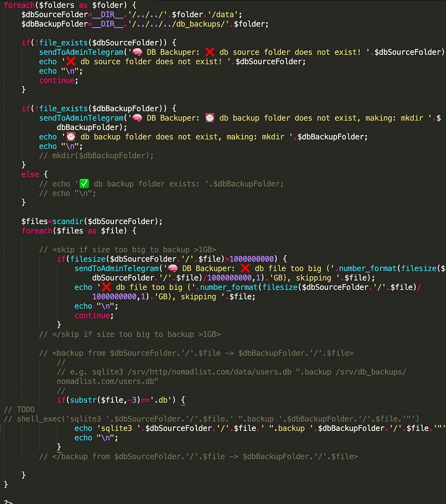The width and height of the screenshot is (446, 504).
Task: Click the '// </backup from $dbSourceFolder' closing comment
Action: (x=198, y=457)
